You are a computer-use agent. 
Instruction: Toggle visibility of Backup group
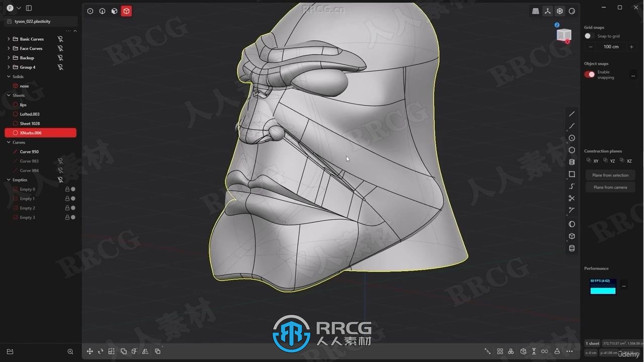60,58
